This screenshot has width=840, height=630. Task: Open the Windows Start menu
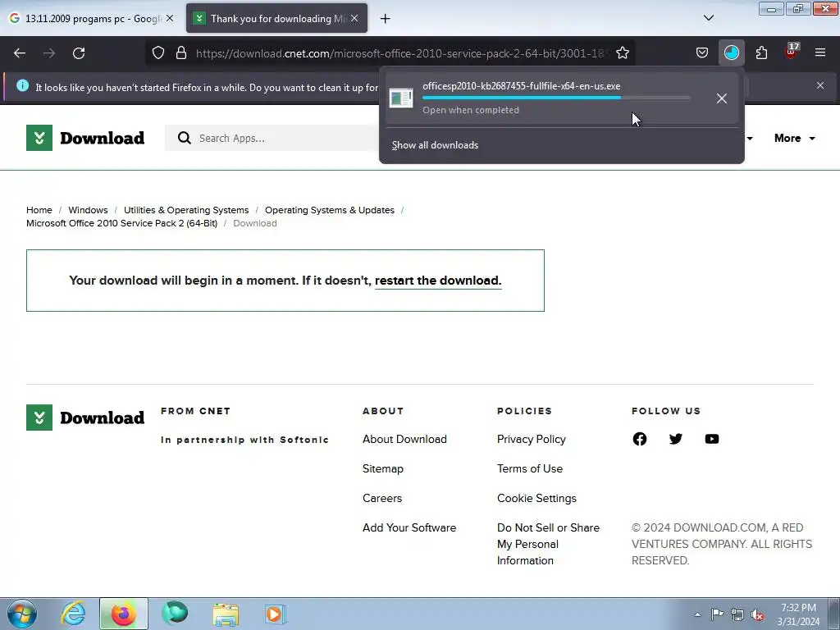[x=22, y=614]
